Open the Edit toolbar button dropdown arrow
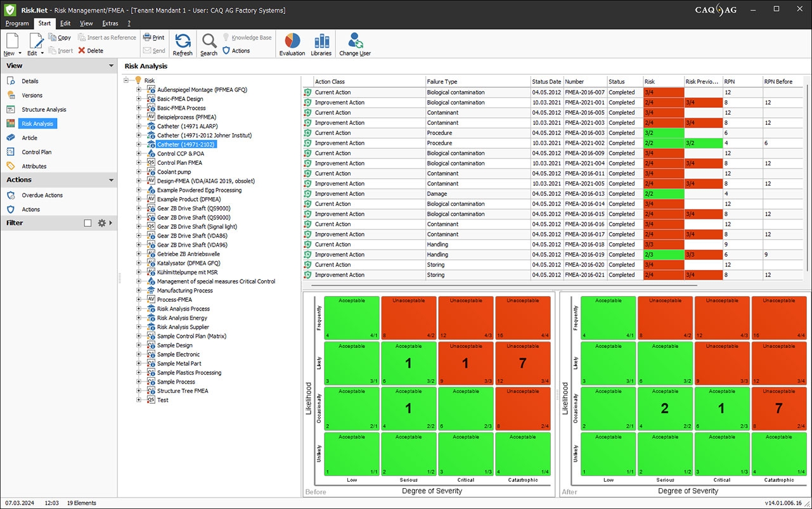 pyautogui.click(x=42, y=53)
